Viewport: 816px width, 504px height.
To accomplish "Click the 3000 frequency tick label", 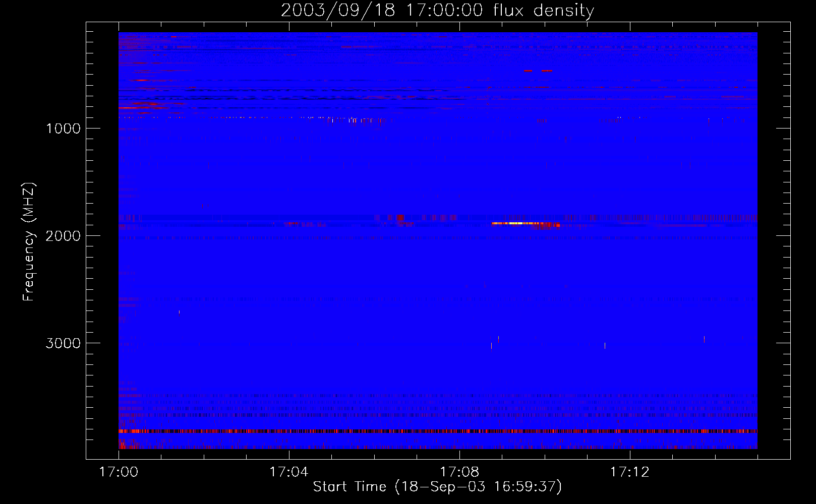I will click(x=63, y=343).
